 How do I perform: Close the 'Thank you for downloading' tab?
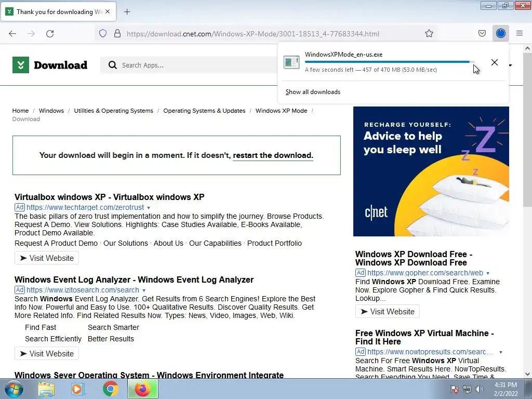click(x=107, y=11)
